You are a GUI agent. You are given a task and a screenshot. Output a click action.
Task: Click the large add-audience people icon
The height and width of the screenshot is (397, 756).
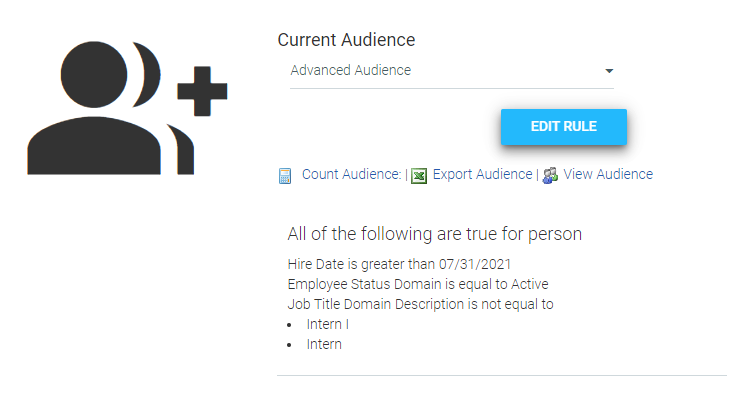[x=127, y=108]
